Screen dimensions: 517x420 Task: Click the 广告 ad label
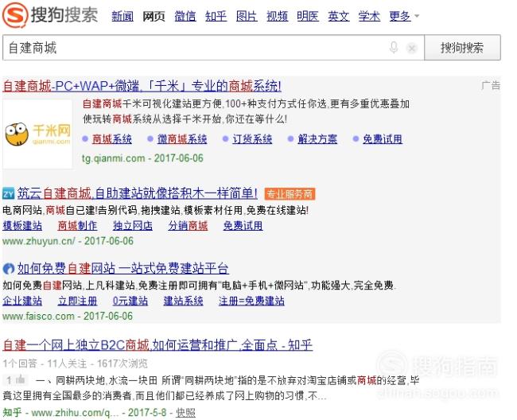(x=491, y=85)
